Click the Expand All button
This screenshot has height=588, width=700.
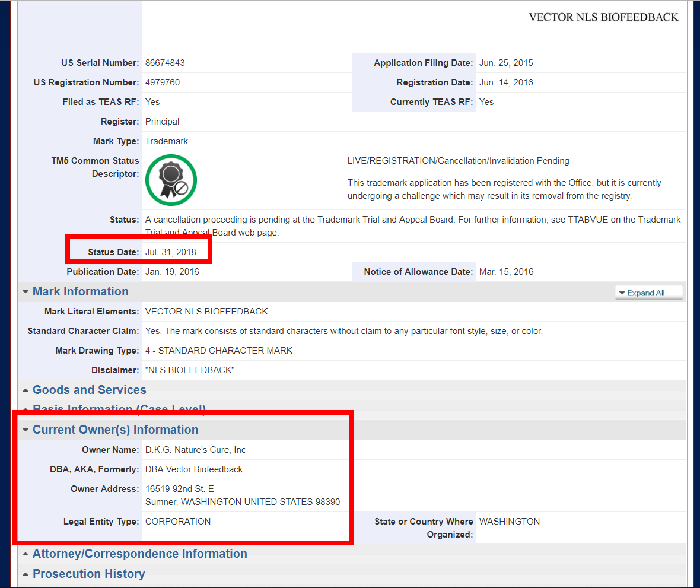pyautogui.click(x=648, y=293)
